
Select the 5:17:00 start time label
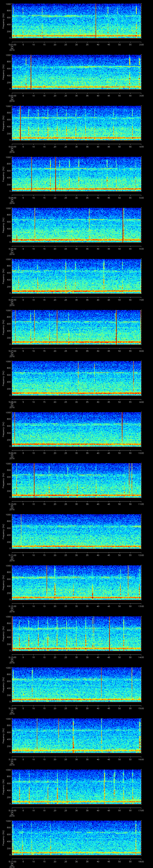point(12,861)
